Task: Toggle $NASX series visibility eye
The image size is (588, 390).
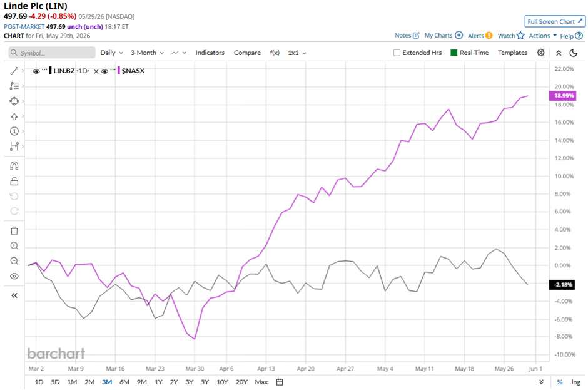Action: (104, 71)
